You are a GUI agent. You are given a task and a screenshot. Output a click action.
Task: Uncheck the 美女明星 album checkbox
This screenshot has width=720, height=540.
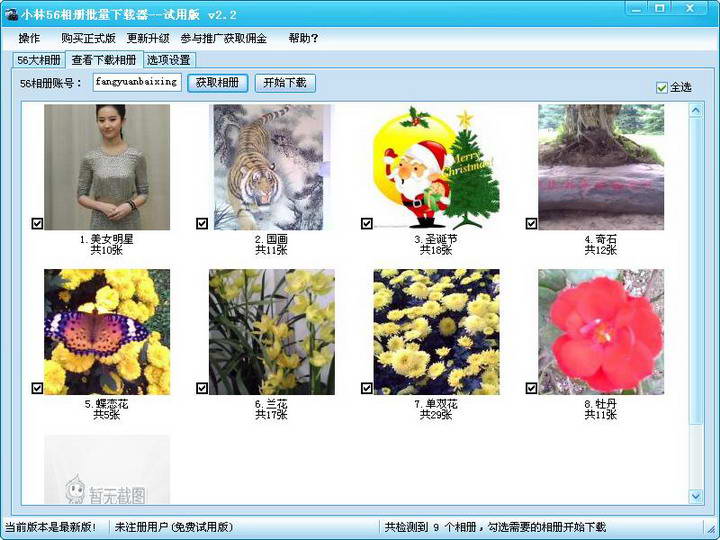pyautogui.click(x=37, y=223)
